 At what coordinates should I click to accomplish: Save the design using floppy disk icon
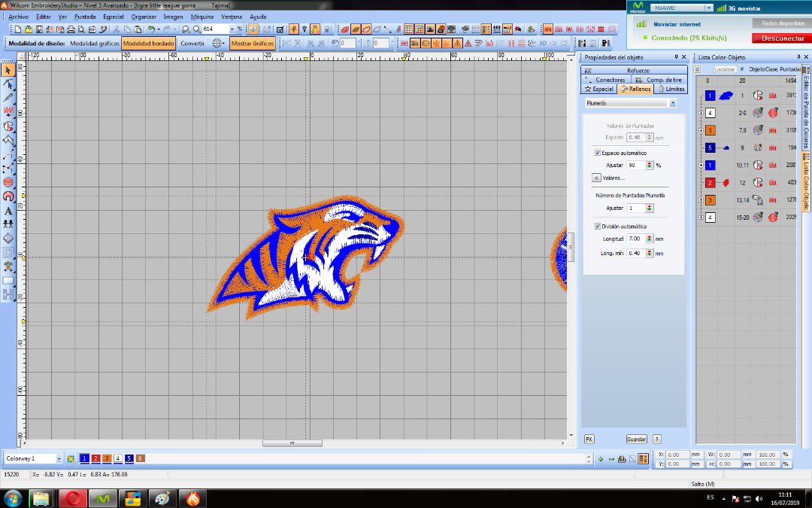click(39, 29)
